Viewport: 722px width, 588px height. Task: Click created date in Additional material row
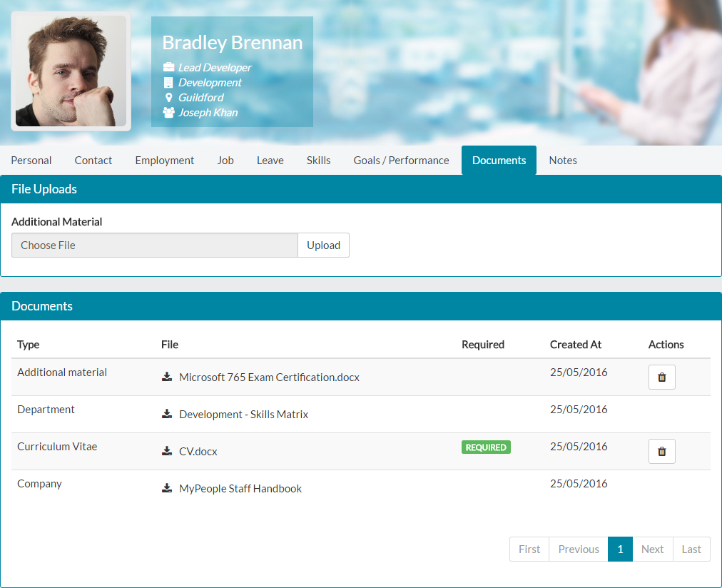pos(579,372)
